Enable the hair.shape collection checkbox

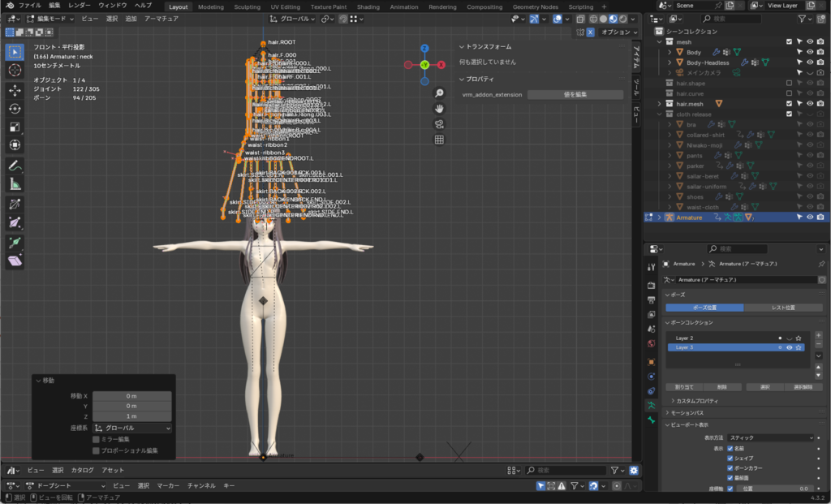[789, 83]
